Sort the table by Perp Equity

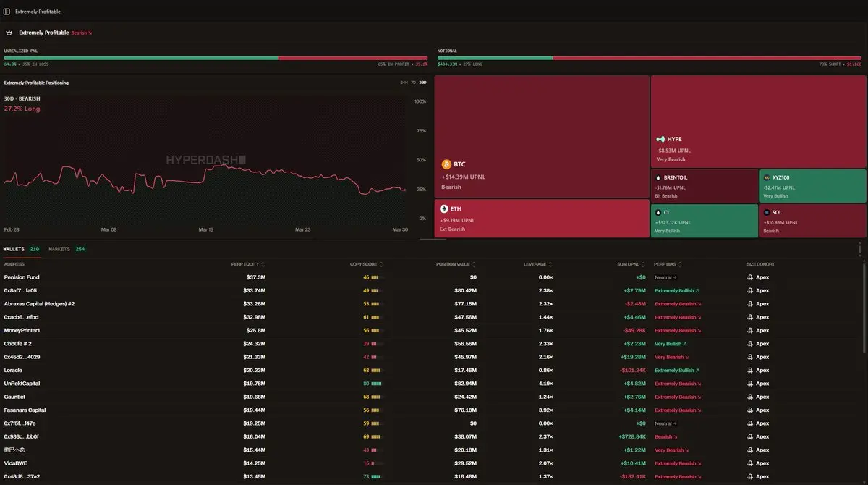tap(248, 264)
